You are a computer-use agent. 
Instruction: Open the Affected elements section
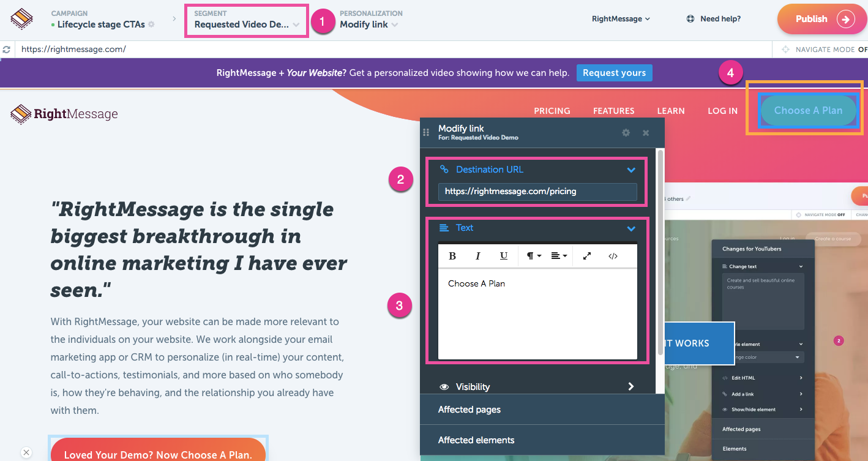(x=542, y=440)
